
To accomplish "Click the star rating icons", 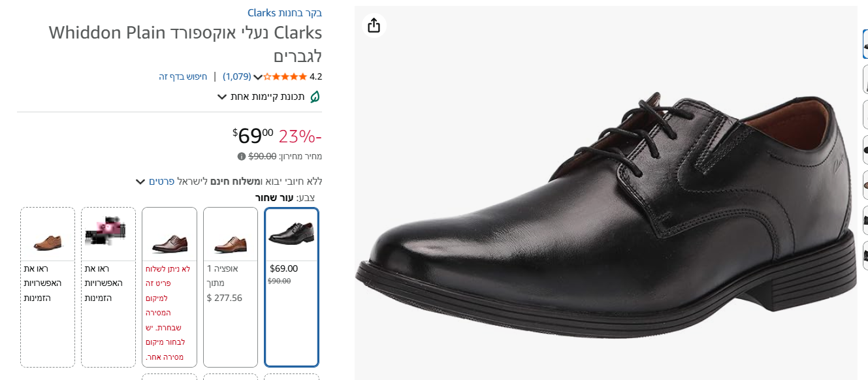I will [285, 77].
